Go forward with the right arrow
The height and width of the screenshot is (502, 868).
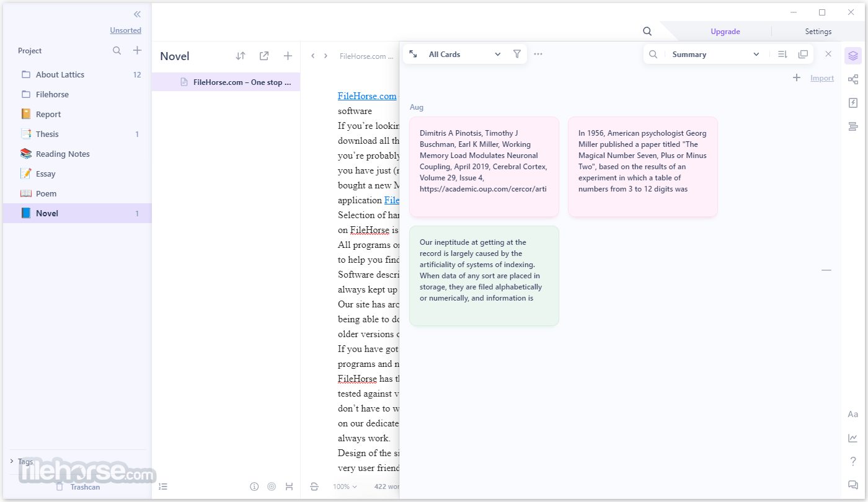[325, 56]
